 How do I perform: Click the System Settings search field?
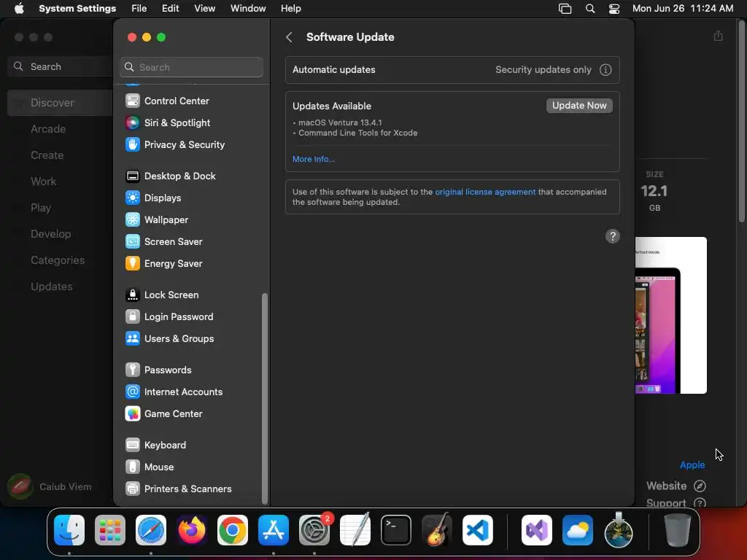click(192, 67)
